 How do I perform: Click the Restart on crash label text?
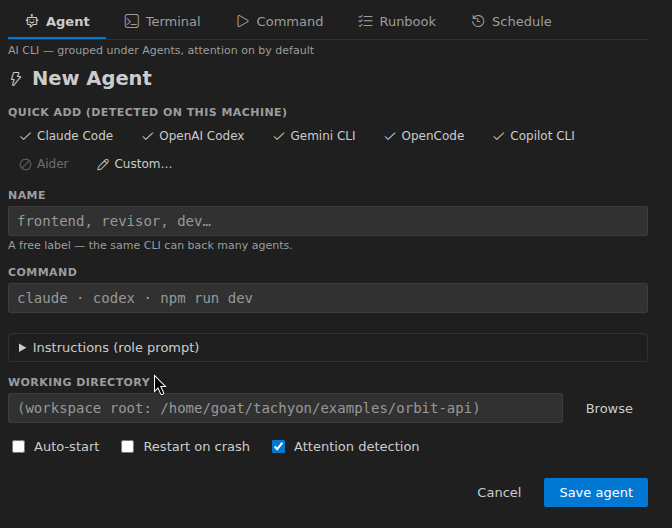pos(196,447)
